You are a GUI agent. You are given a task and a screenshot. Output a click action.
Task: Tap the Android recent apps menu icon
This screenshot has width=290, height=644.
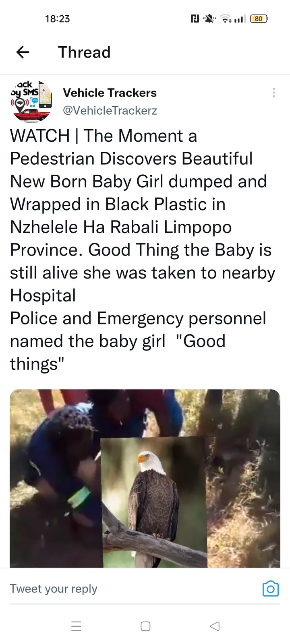coord(76,626)
